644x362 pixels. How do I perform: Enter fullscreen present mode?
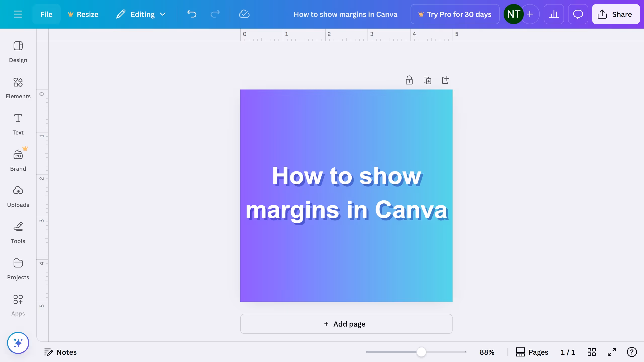pos(612,352)
